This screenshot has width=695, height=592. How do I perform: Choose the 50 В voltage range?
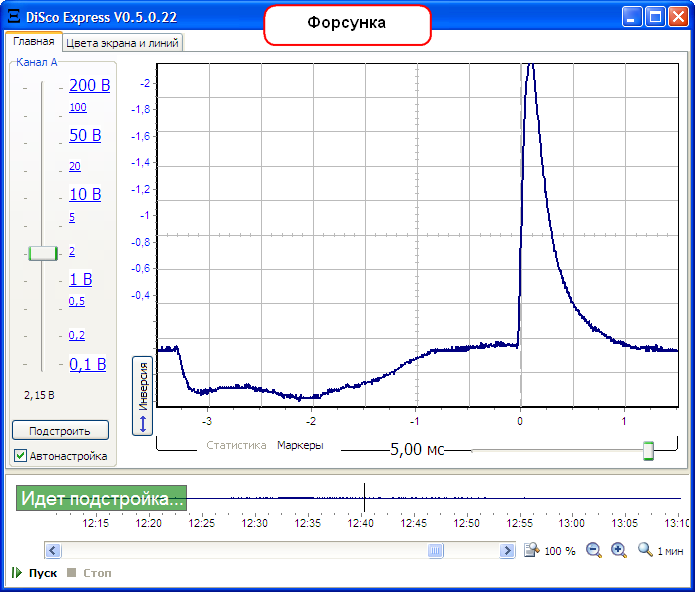pos(85,136)
